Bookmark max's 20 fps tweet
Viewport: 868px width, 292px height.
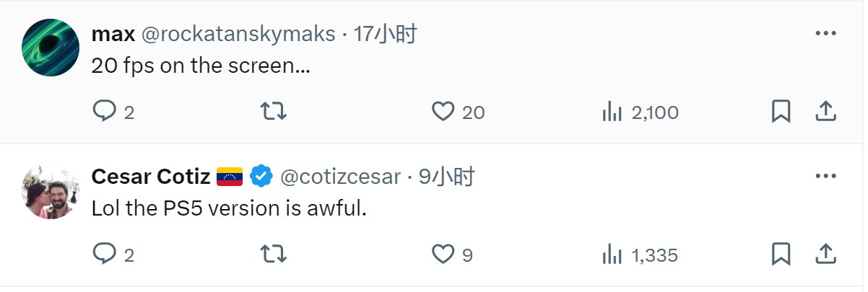[x=781, y=111]
